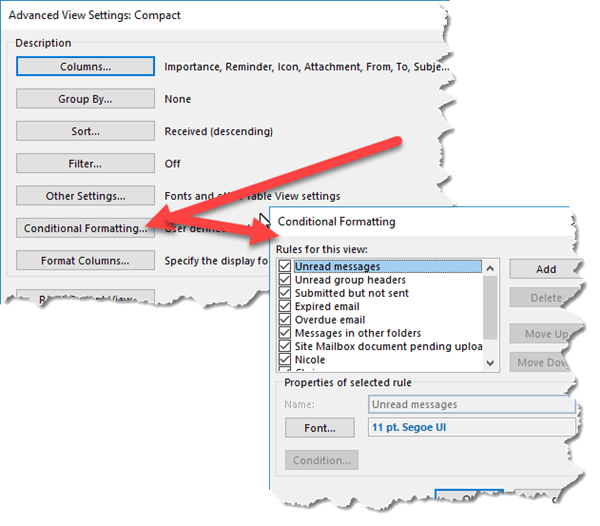Screen dimensions: 600x526
Task: Open Other Settings... button
Action: click(85, 196)
